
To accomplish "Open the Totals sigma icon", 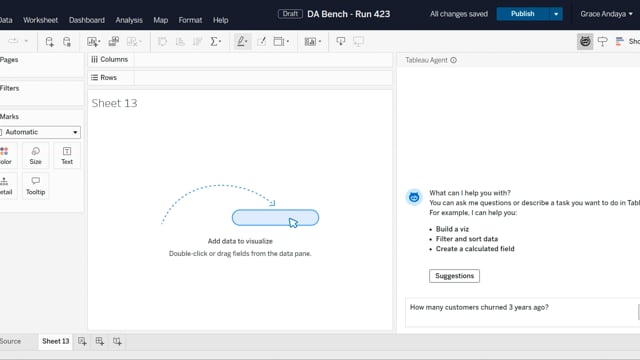I will click(215, 42).
